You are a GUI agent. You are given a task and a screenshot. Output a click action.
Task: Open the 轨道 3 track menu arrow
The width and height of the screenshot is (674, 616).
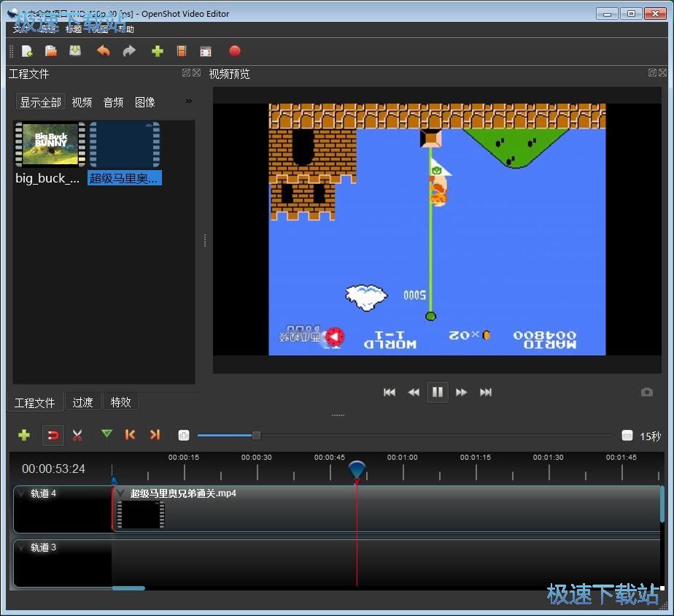[x=21, y=547]
